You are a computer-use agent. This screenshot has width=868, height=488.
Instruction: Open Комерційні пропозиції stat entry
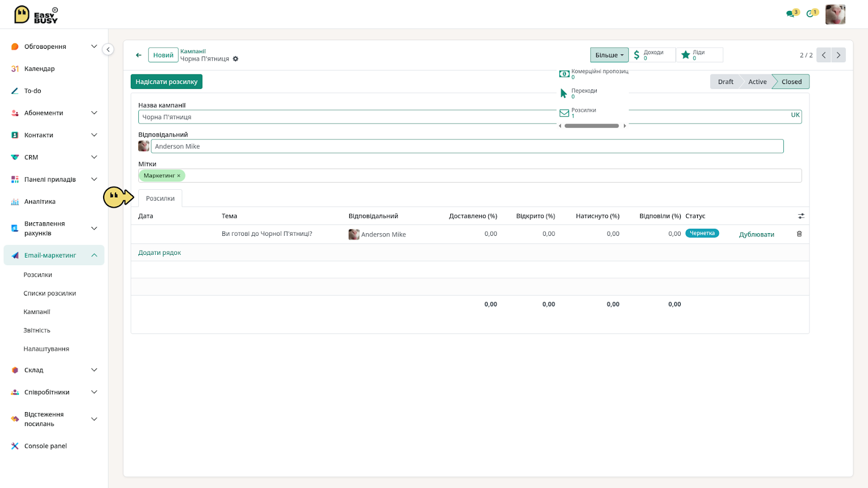(593, 74)
